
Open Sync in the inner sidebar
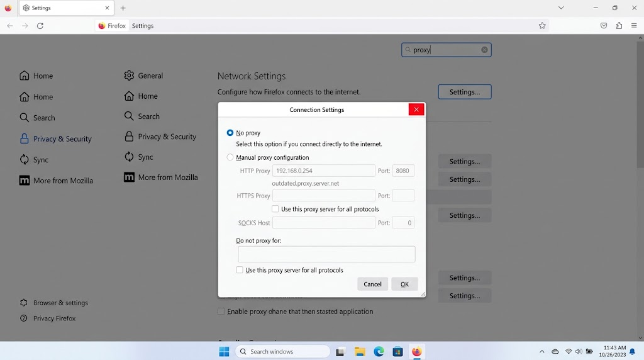139,157
